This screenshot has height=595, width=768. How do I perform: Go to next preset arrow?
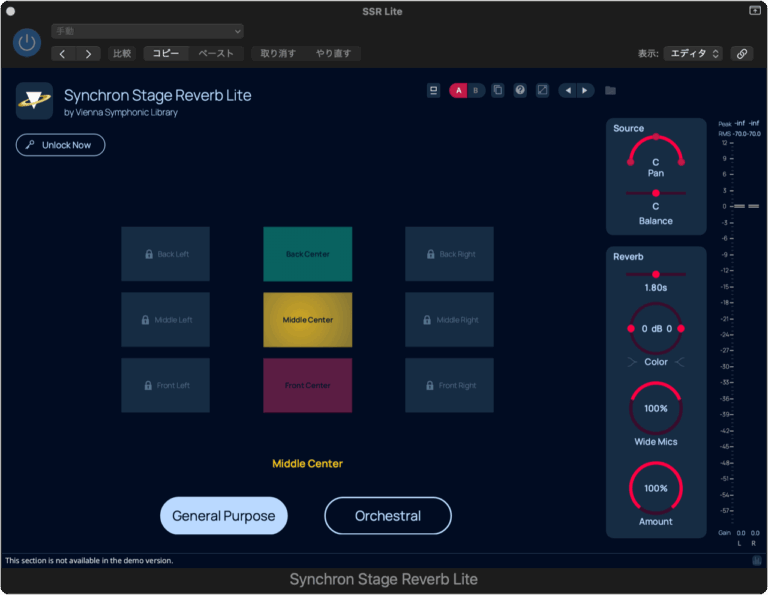pos(585,90)
